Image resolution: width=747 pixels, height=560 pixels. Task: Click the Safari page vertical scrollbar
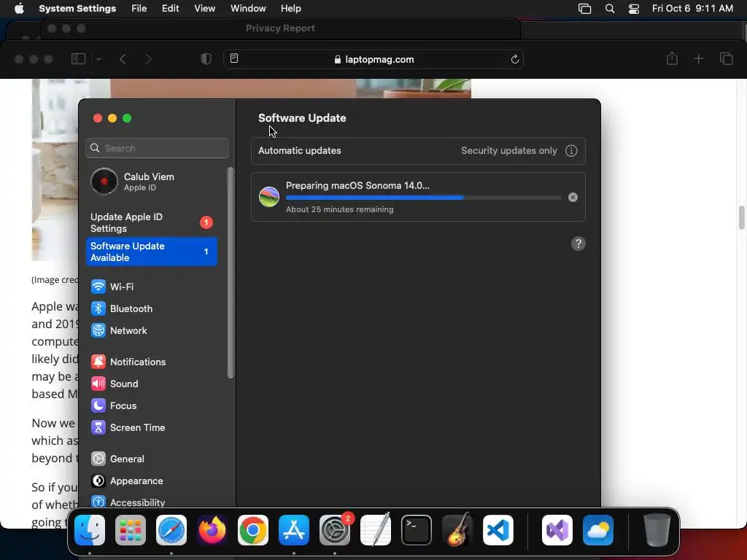(741, 217)
